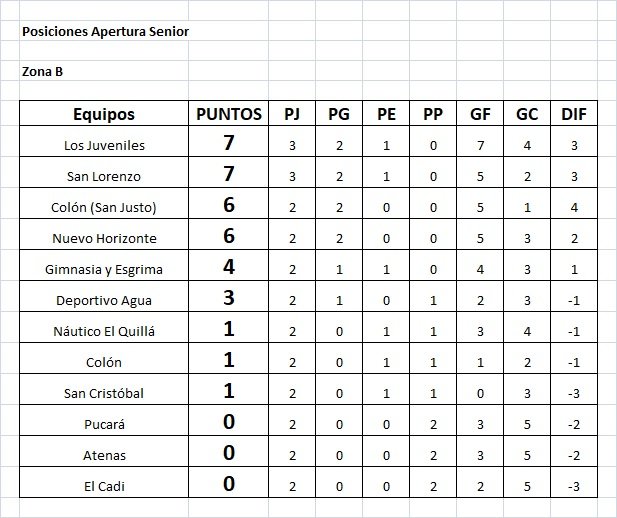
Task: Click the Náutico El Quillá cell
Action: click(x=104, y=327)
